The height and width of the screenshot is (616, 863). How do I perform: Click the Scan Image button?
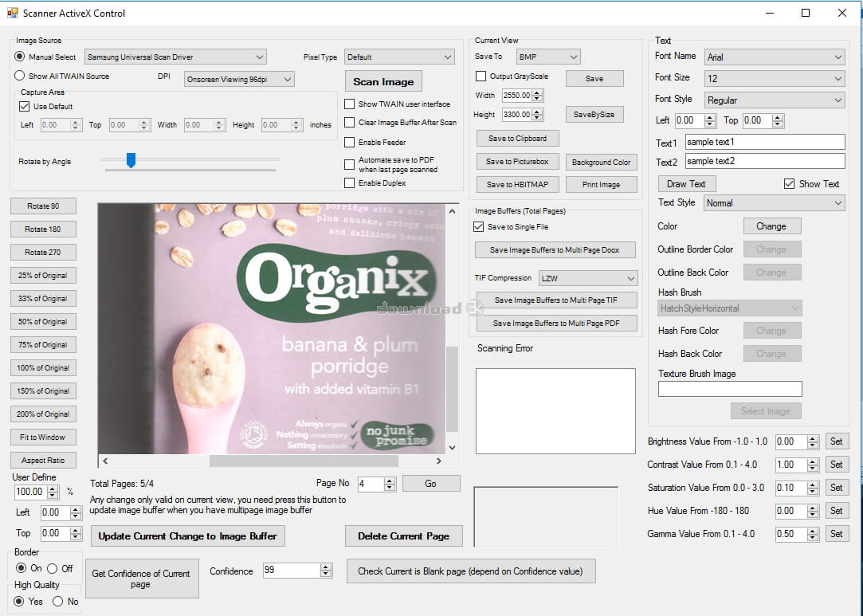click(383, 81)
